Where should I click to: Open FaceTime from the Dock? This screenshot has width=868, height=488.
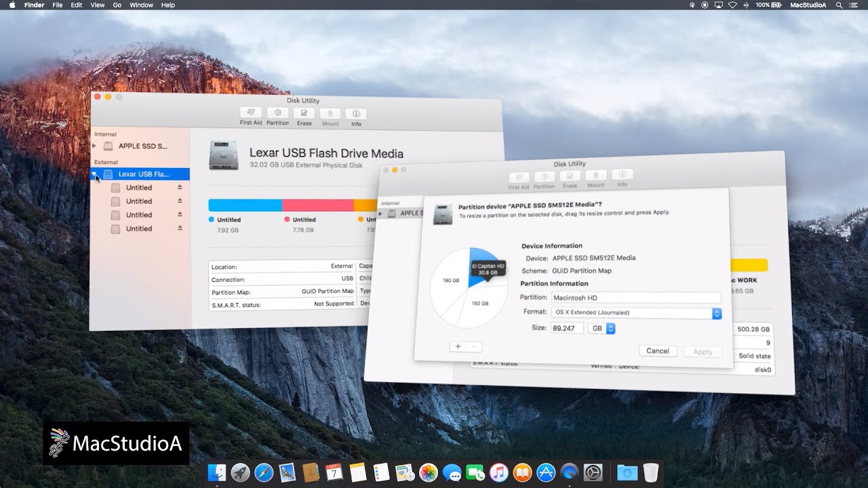(475, 472)
